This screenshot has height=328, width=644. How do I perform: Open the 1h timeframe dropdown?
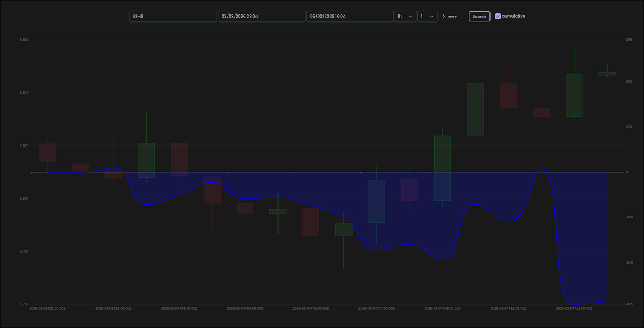pos(405,16)
